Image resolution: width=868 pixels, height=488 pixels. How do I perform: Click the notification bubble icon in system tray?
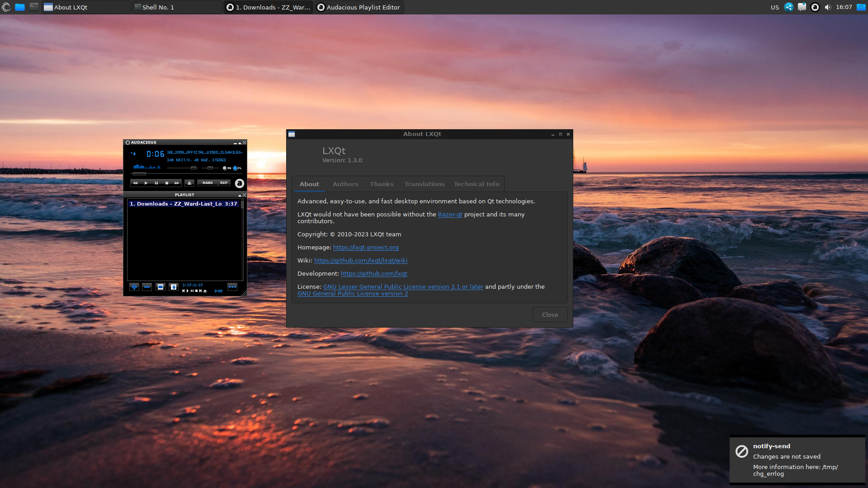pos(802,7)
